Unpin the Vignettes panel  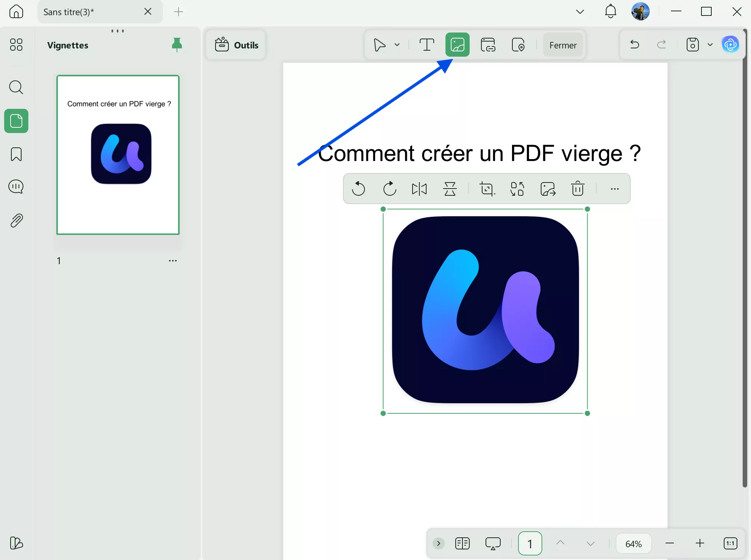coord(177,45)
